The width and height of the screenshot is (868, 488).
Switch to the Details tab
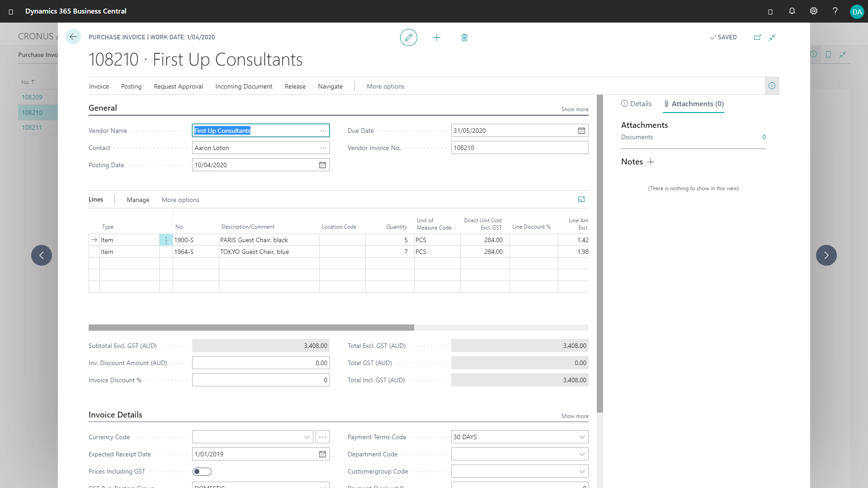(637, 103)
